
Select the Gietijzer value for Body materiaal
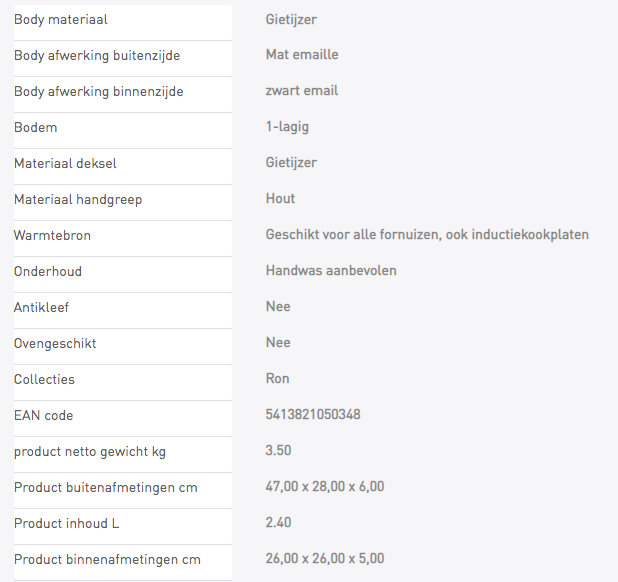[291, 19]
